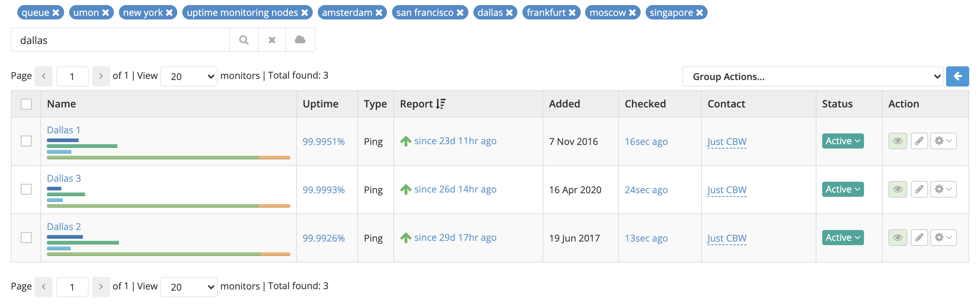Edit Dallas 1 with pencil icon
This screenshot has height=305, width=980.
click(919, 141)
